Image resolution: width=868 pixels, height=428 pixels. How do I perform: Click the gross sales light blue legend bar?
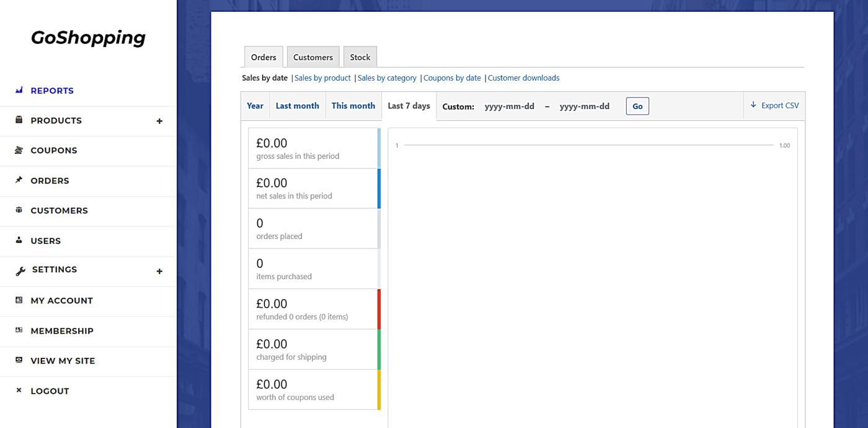(x=379, y=148)
